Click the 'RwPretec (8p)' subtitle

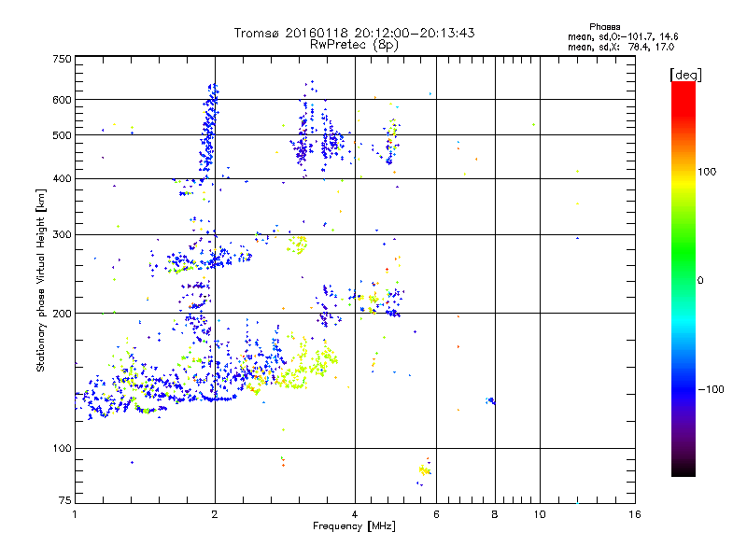(354, 45)
